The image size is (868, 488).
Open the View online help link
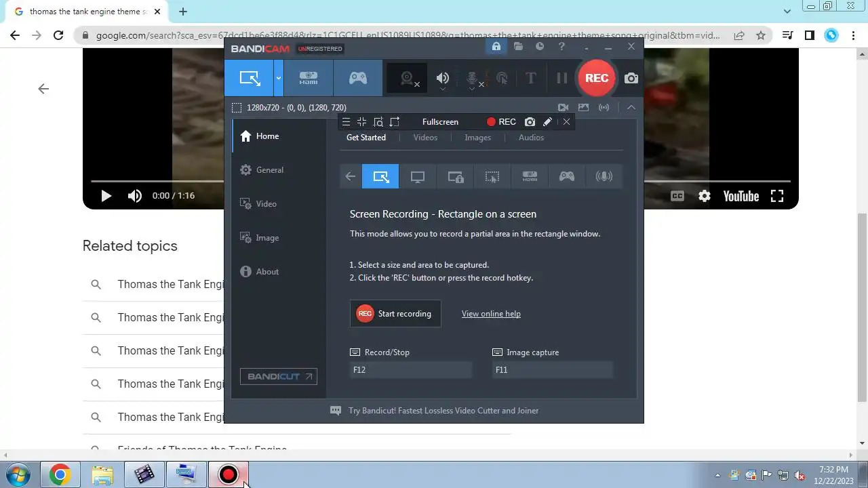pyautogui.click(x=491, y=314)
